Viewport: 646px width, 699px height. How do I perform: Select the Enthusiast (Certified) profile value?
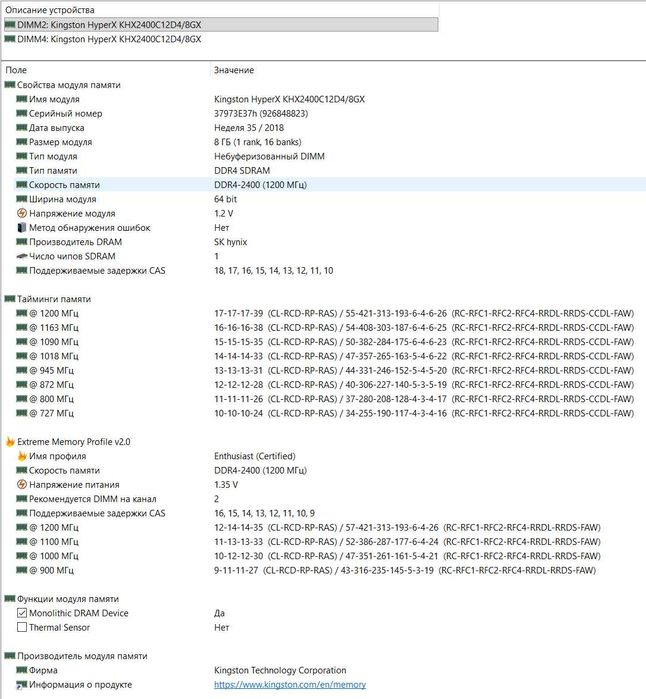pos(255,456)
